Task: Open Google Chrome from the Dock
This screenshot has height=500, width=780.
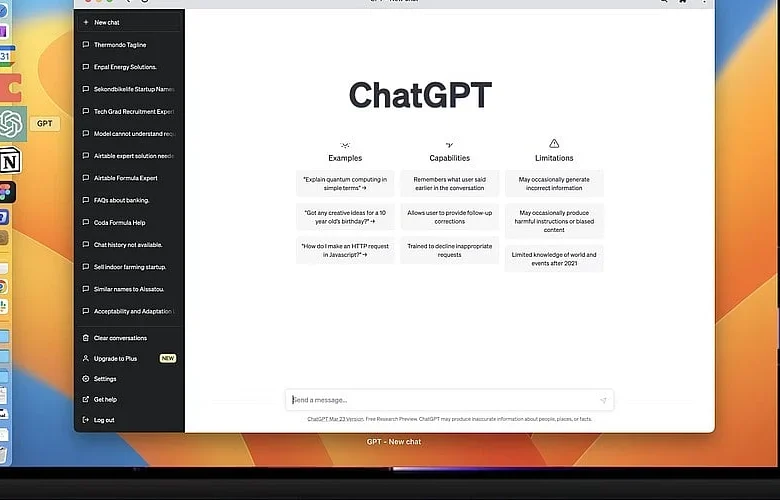Action: coord(3,287)
